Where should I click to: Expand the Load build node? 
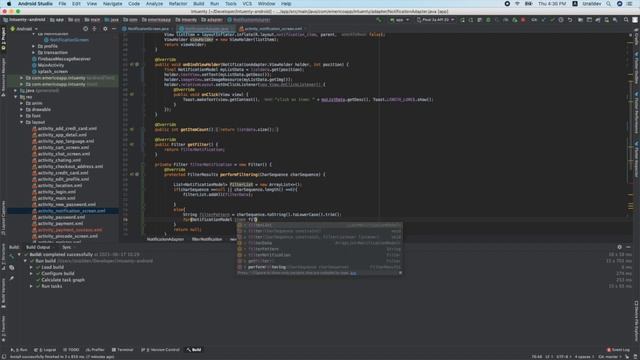tap(31, 267)
